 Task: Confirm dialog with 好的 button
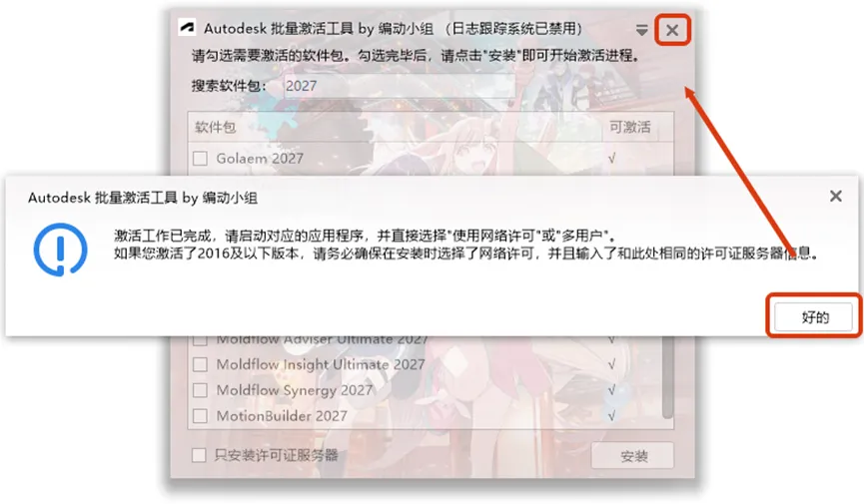[x=815, y=316]
